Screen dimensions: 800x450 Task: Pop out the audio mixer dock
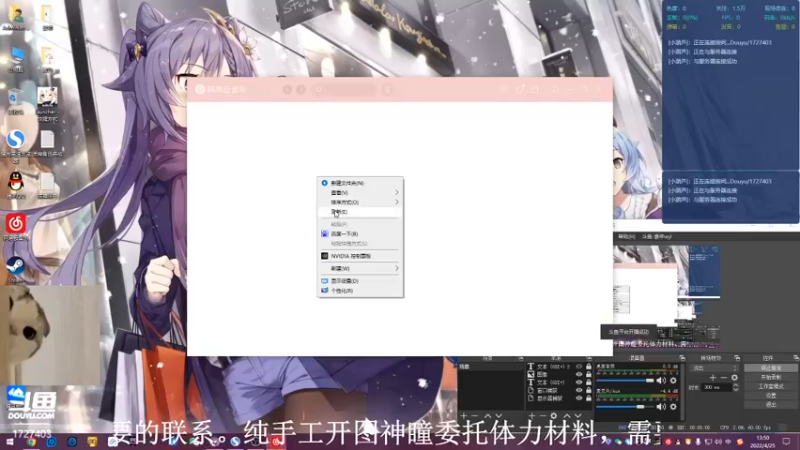click(x=682, y=358)
